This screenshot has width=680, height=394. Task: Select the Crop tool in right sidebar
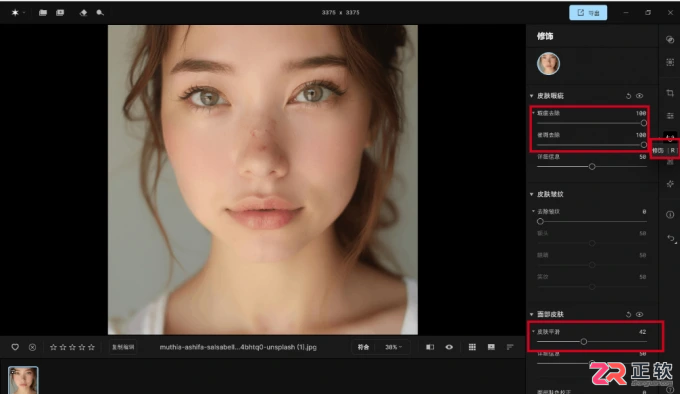pos(670,93)
